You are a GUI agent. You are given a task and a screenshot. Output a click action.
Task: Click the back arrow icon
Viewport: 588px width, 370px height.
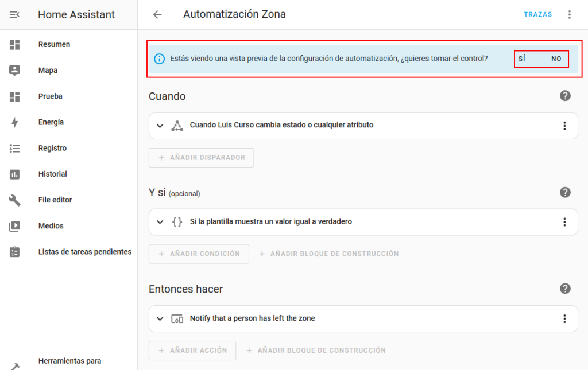157,15
